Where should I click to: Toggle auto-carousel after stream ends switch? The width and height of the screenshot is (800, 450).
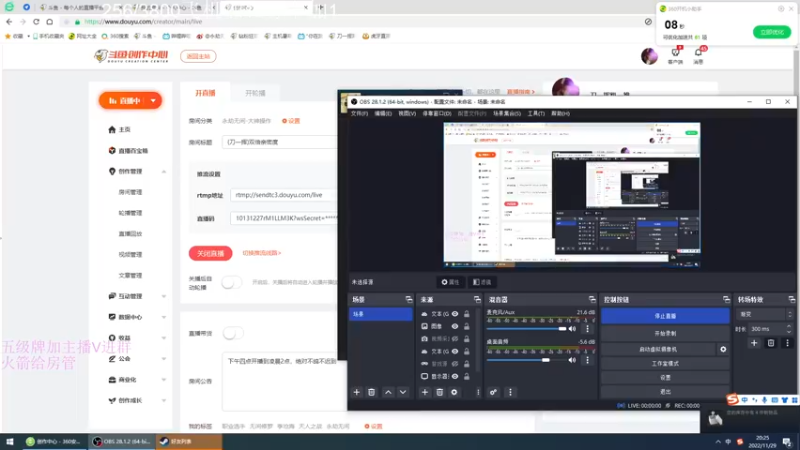pos(232,282)
